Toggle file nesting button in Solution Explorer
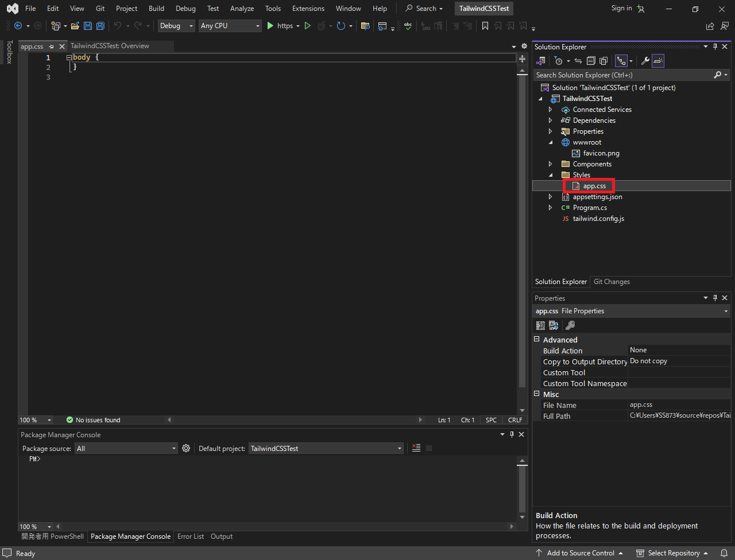 coord(621,61)
